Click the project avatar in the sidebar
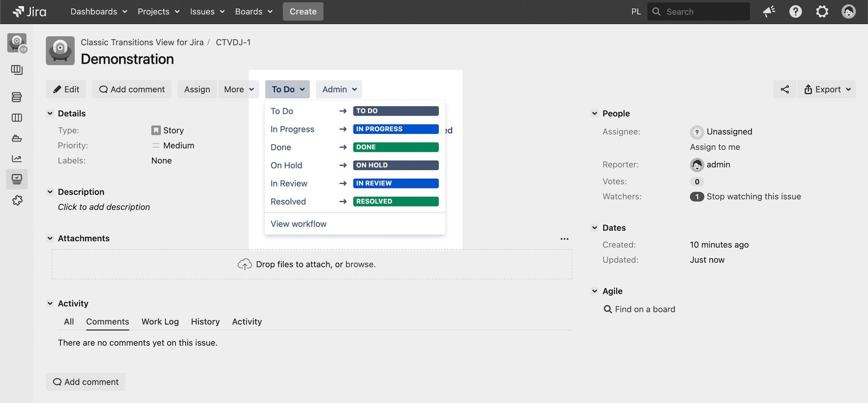 click(x=17, y=43)
